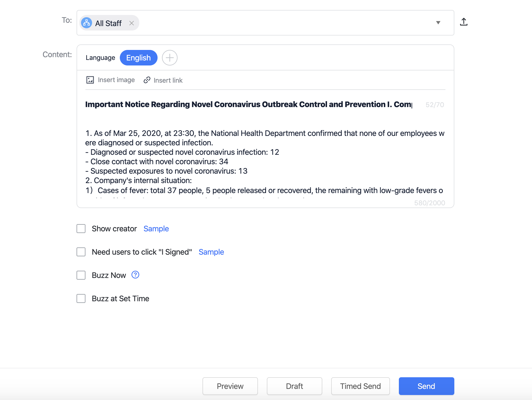Viewport: 532px width, 400px height.
Task: Click the blue Send button
Action: pos(427,386)
